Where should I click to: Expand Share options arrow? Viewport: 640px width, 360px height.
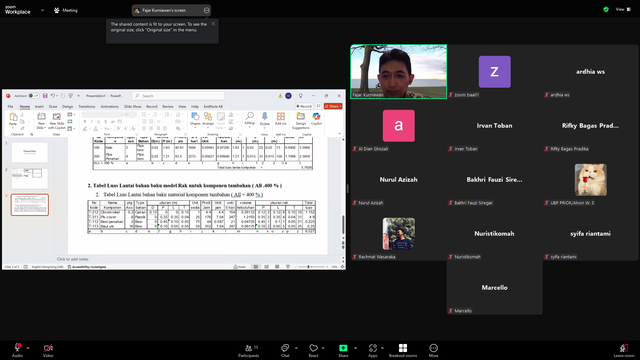coord(355,348)
